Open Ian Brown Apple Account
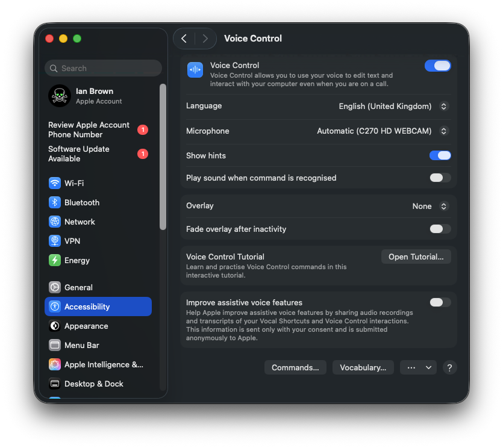 (98, 96)
